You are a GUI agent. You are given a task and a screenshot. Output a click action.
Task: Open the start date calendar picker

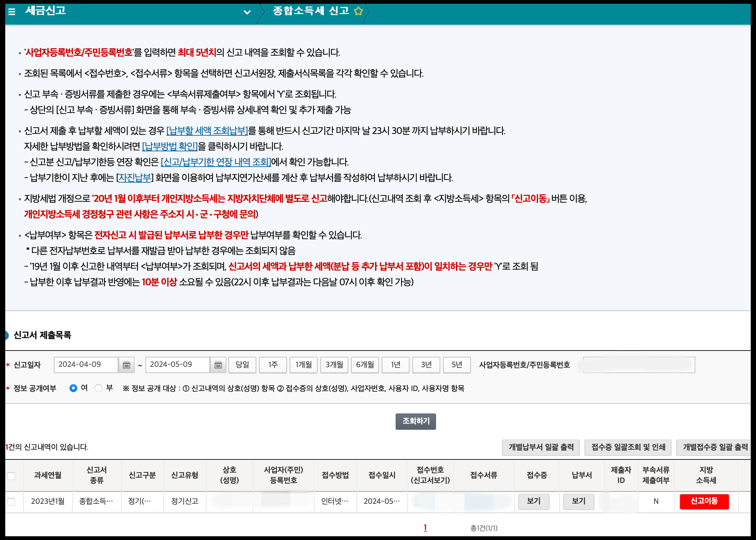(x=127, y=365)
